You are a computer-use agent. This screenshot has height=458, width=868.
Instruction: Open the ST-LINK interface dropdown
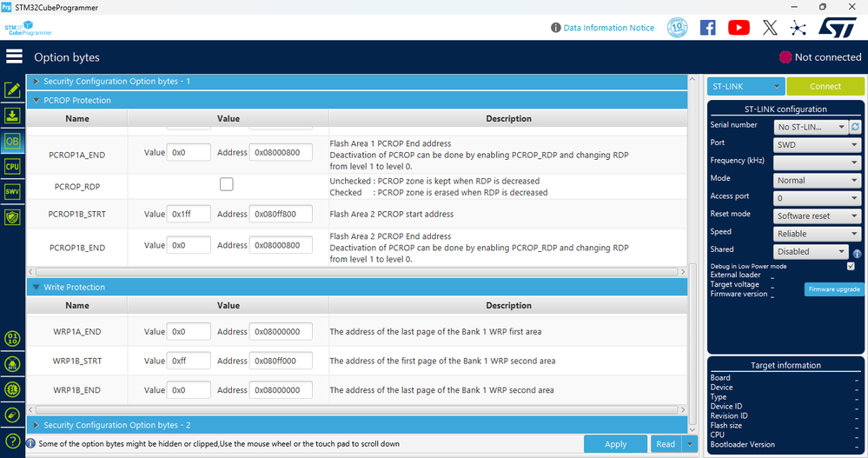(x=745, y=86)
